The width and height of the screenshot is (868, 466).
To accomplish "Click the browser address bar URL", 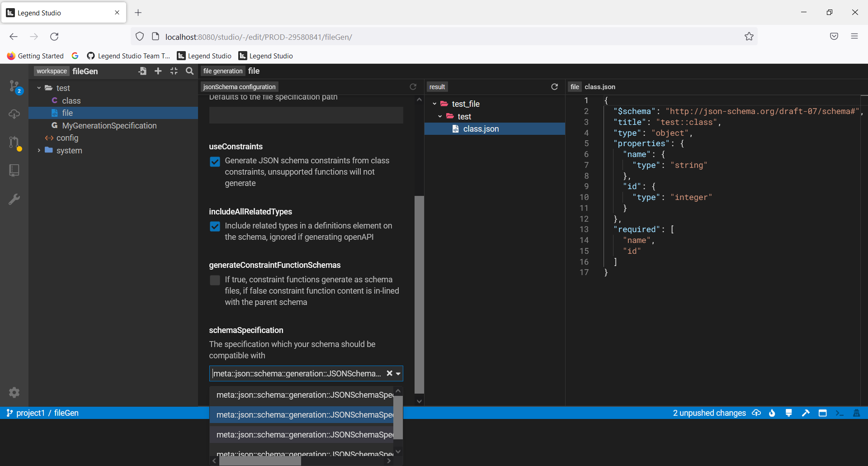I will [259, 37].
